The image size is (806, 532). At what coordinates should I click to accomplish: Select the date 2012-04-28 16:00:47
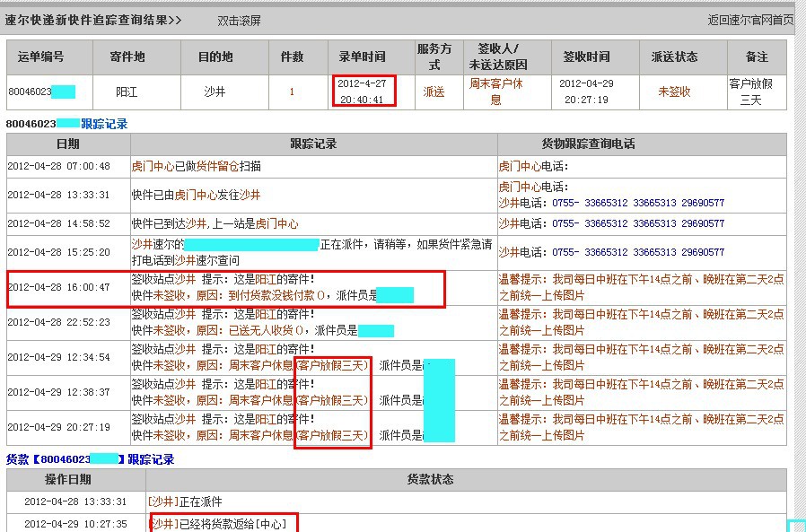tap(58, 287)
